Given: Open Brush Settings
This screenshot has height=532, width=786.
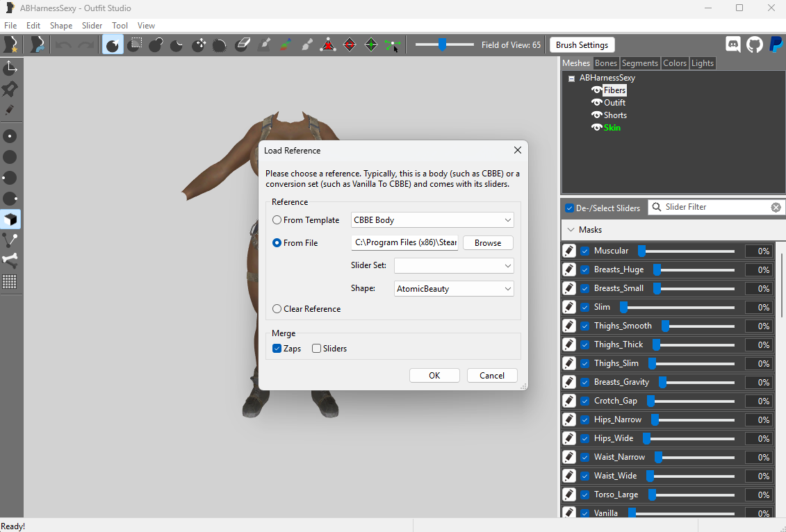Looking at the screenshot, I should (x=582, y=45).
